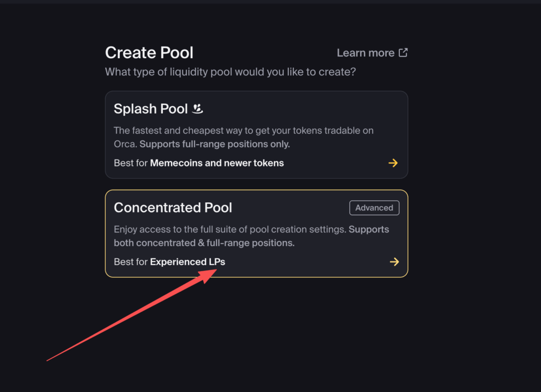Click the 'Memecoins and newer tokens' bold text
Image resolution: width=541 pixels, height=392 pixels.
(x=217, y=163)
